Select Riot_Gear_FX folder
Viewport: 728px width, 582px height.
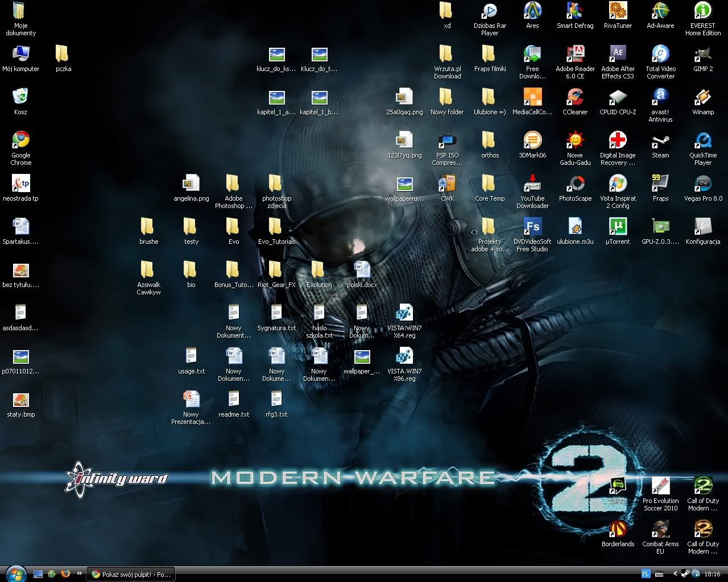(276, 274)
